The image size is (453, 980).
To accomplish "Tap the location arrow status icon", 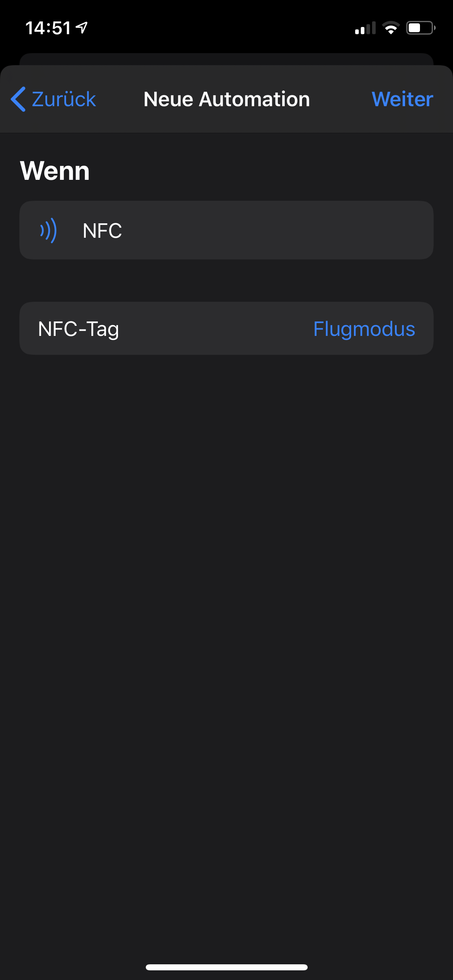I will 82,27.
